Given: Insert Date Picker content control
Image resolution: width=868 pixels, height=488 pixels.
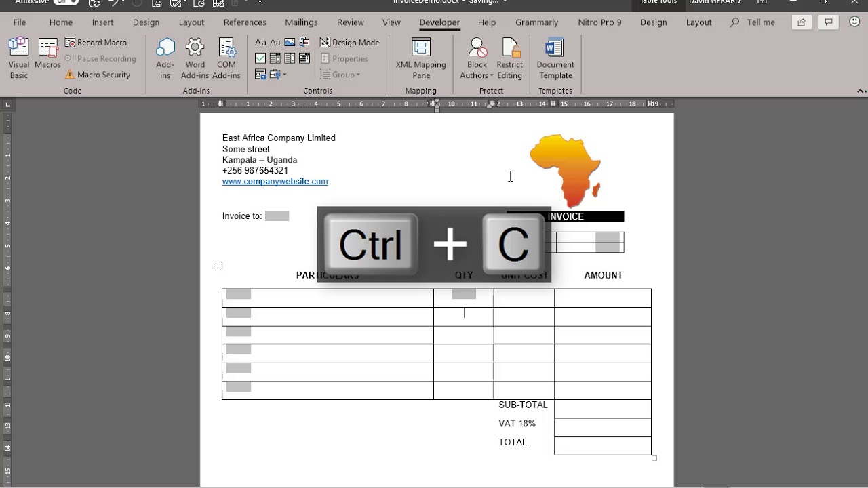Looking at the screenshot, I should (x=304, y=58).
